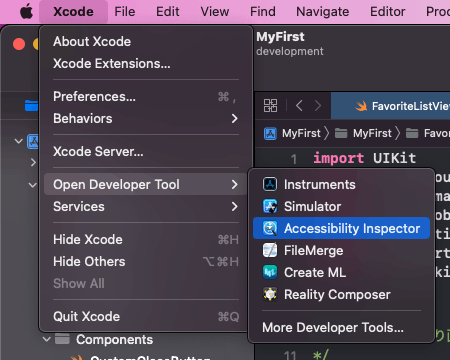Open the Navigate menu

(x=323, y=12)
